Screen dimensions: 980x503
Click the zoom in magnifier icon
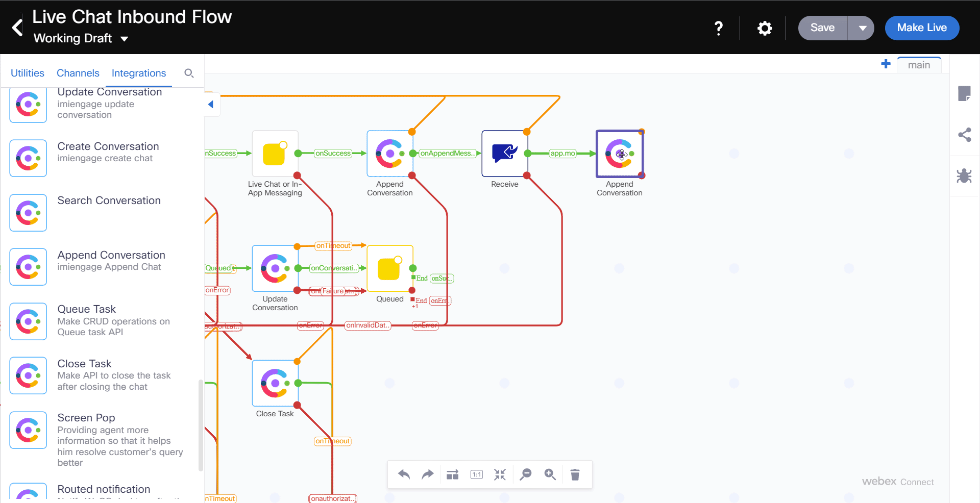pyautogui.click(x=550, y=474)
